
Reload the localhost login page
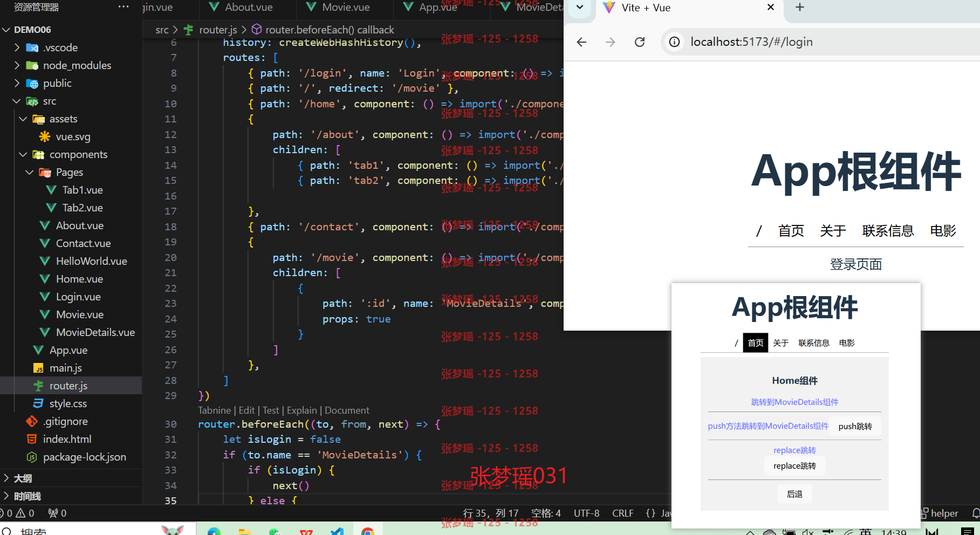tap(640, 42)
